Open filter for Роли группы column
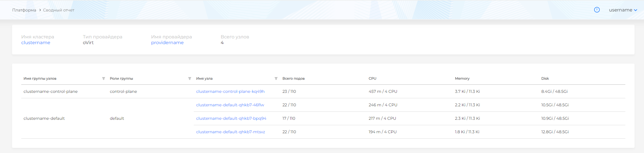 click(x=190, y=79)
